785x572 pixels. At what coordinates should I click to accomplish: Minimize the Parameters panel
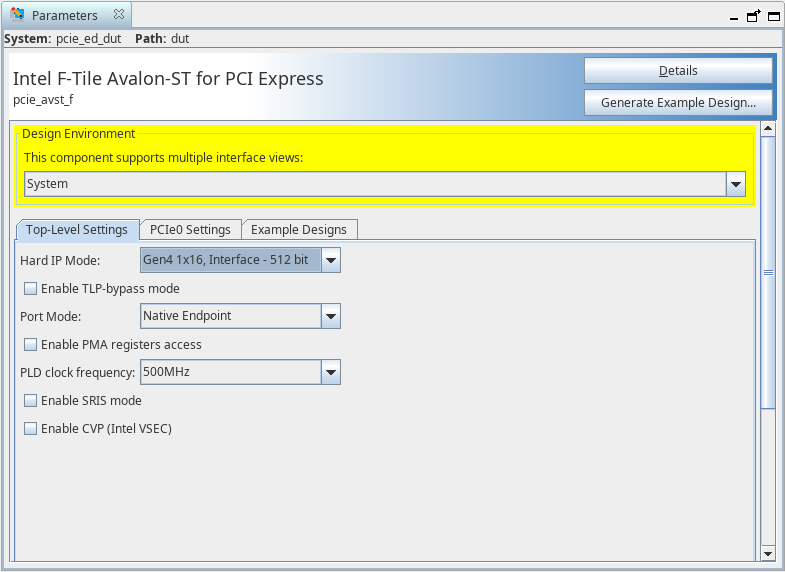(735, 16)
